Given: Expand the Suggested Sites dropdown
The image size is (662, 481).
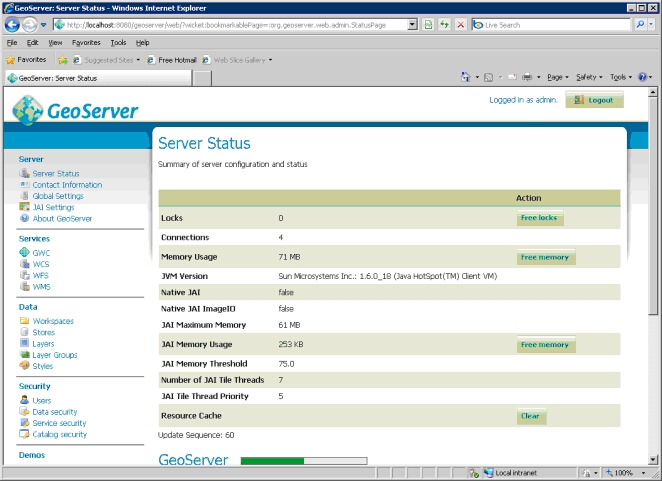Looking at the screenshot, I should (x=138, y=60).
